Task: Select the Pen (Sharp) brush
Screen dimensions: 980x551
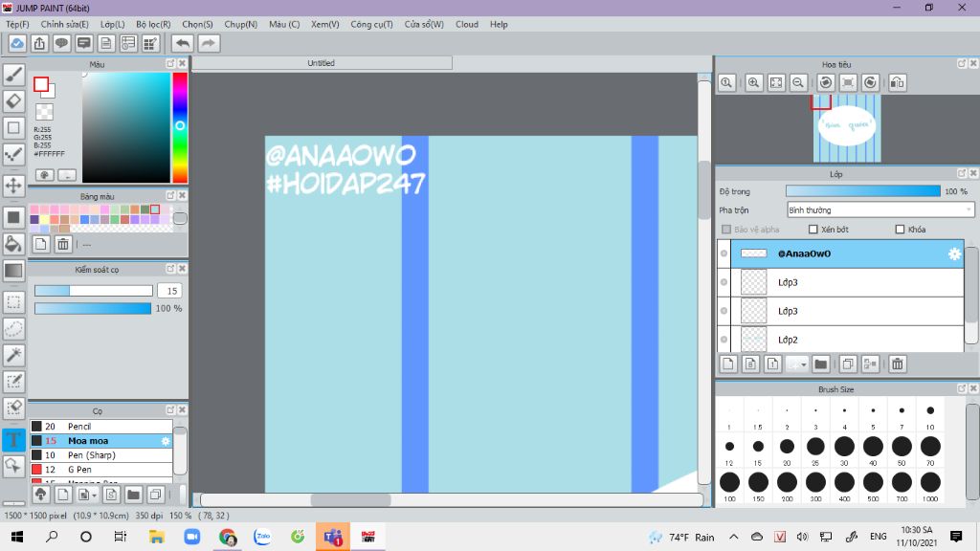Action: click(101, 454)
